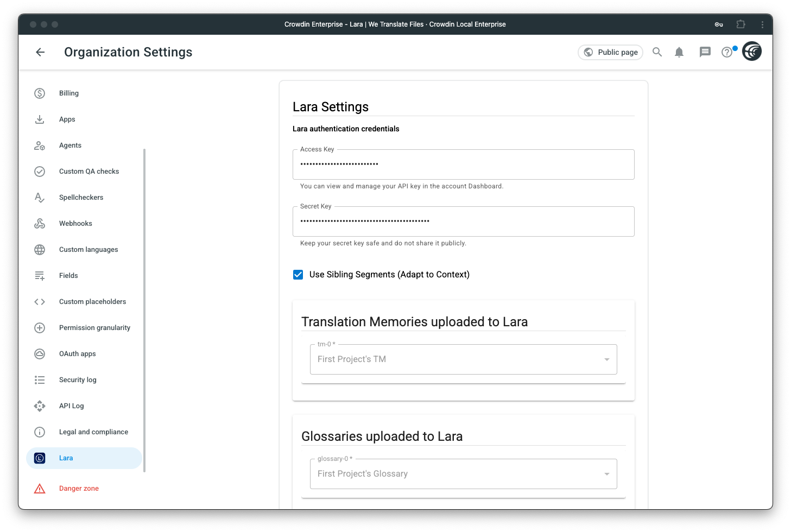Click the Public page button

coord(610,52)
